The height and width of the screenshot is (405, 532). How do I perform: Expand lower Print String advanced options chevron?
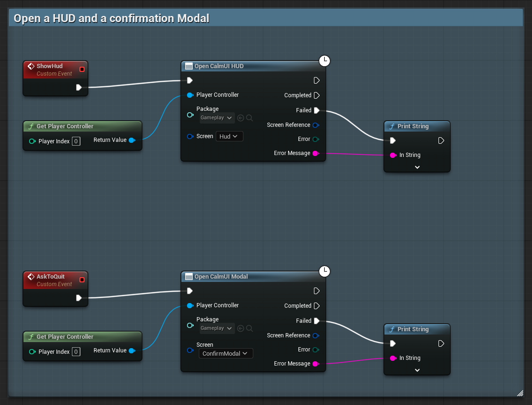(x=417, y=370)
